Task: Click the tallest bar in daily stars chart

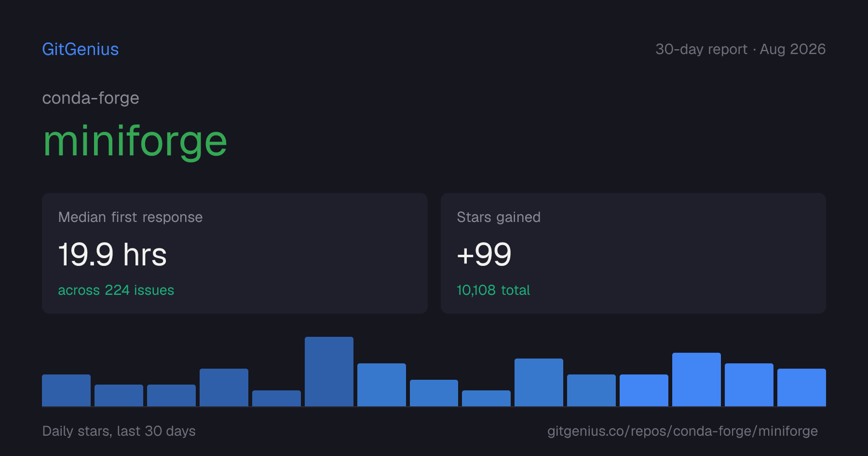Action: 329,372
